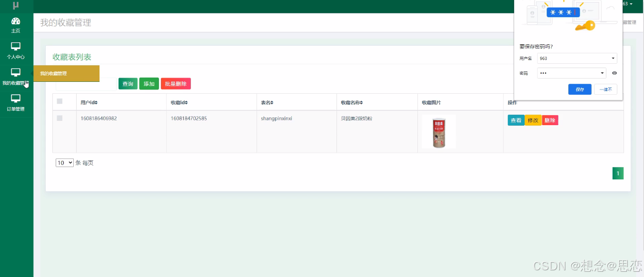Click 我的收藏管理 monitor icon in sidebar
The height and width of the screenshot is (277, 644).
click(16, 72)
